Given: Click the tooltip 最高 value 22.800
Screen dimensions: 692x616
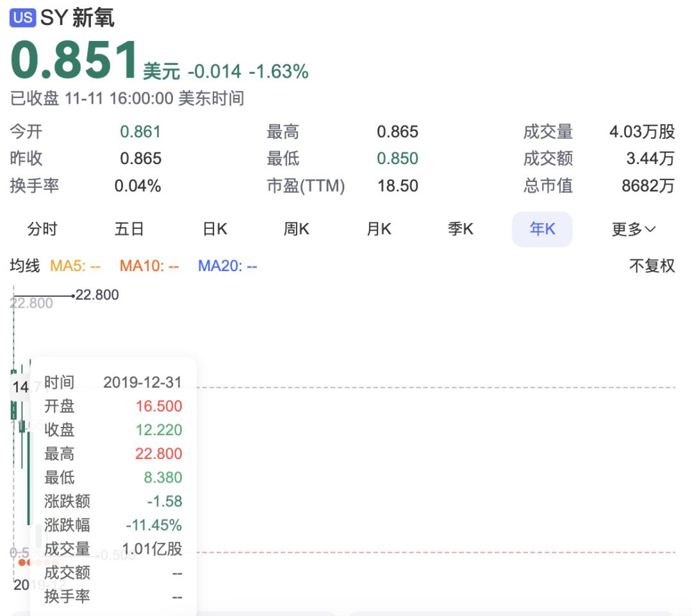Looking at the screenshot, I should tap(159, 454).
